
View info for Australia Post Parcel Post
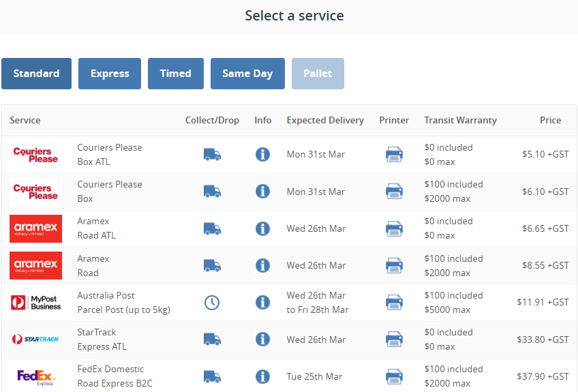pyautogui.click(x=262, y=303)
